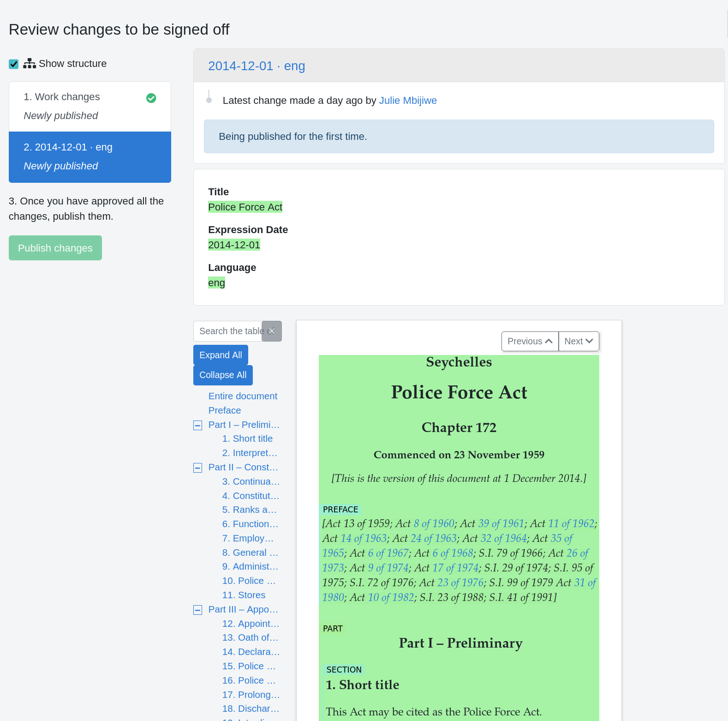Collapse the Part III tree node
This screenshot has width=728, height=721.
197,610
